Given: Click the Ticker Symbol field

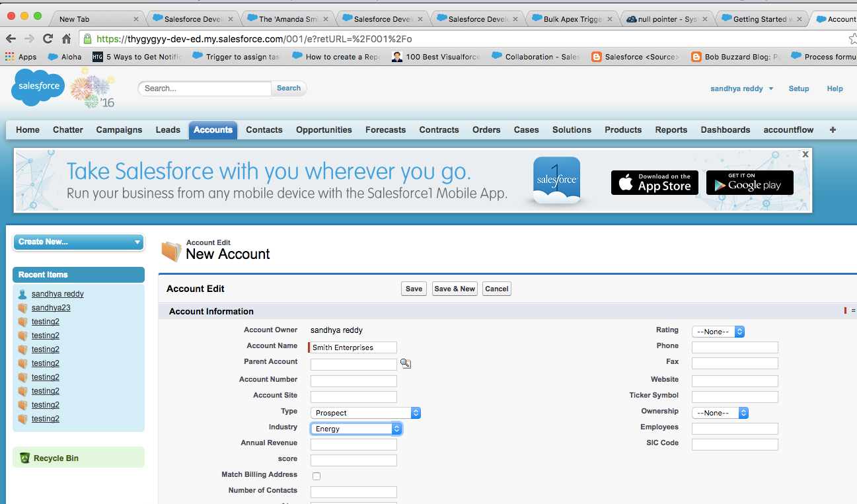Looking at the screenshot, I should 735,397.
